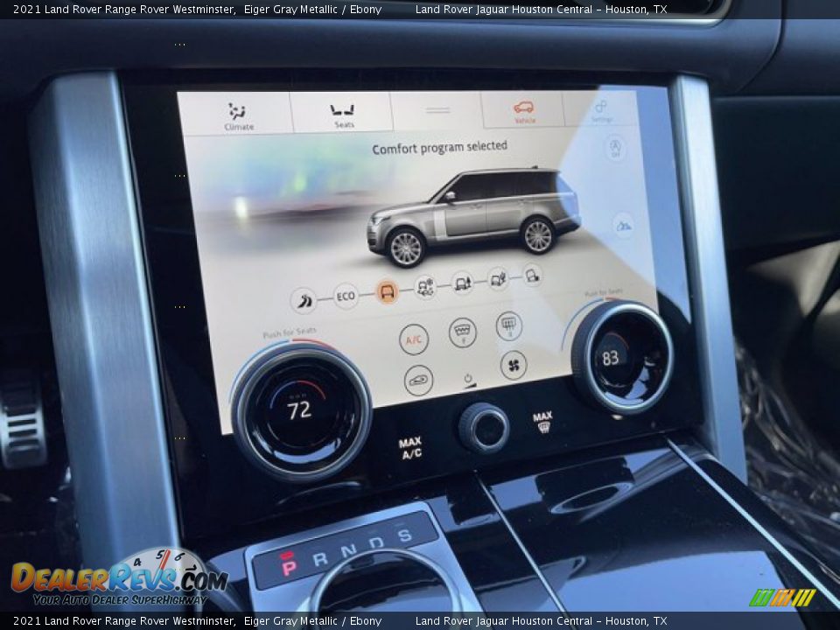Activate MAX defrost button

[542, 422]
